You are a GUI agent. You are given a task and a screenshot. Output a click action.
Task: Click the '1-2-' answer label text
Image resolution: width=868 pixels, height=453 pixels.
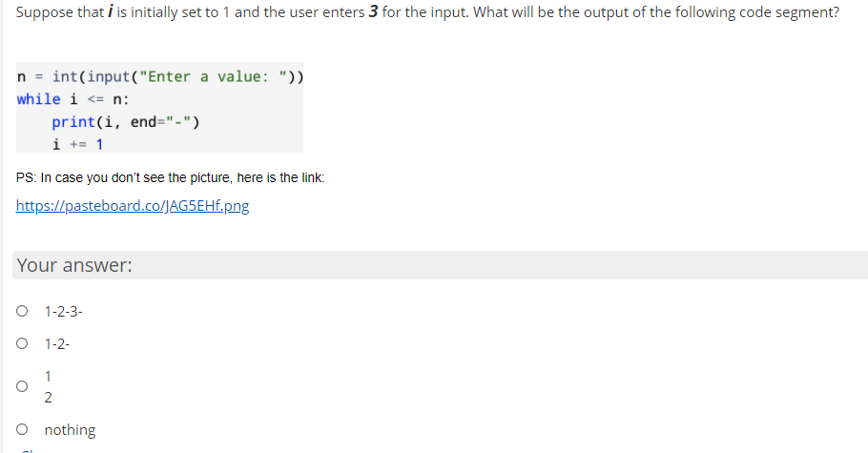coord(57,344)
